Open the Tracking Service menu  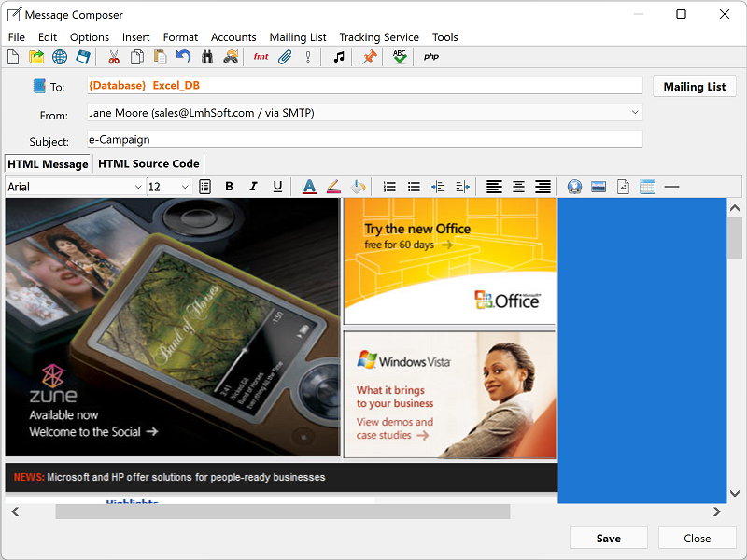pyautogui.click(x=379, y=37)
